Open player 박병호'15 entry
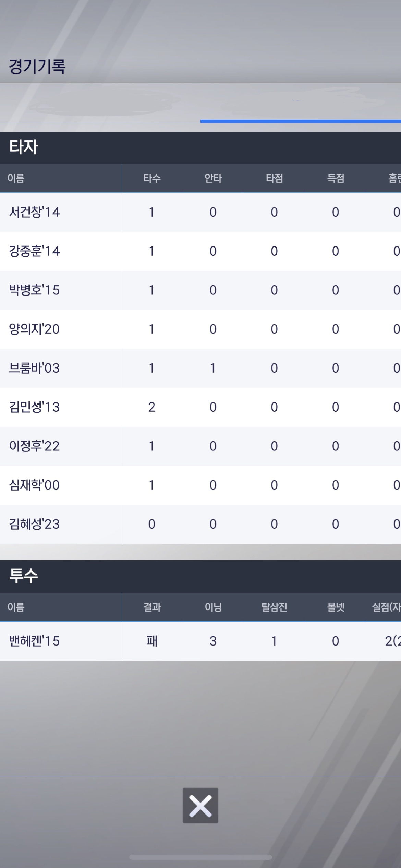The width and height of the screenshot is (401, 868). point(34,290)
